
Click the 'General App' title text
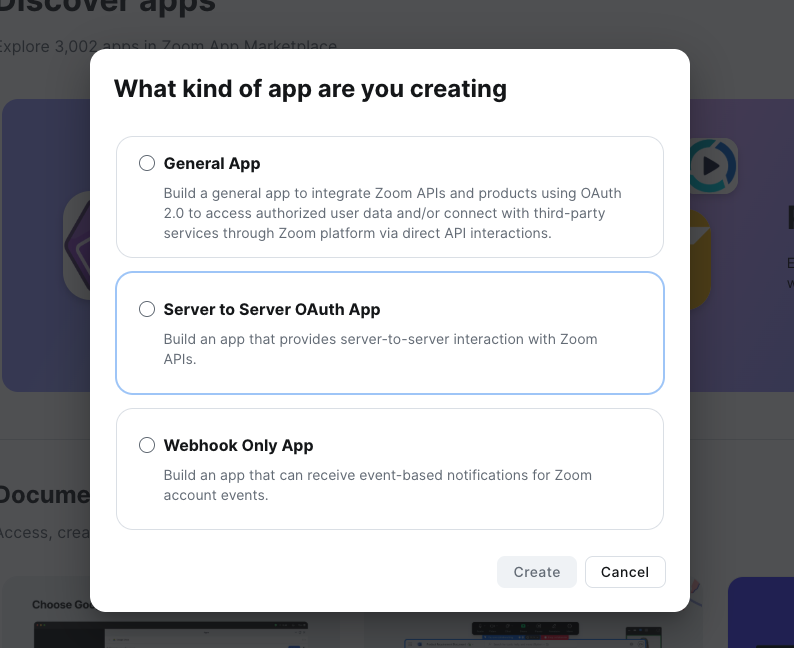coord(212,163)
